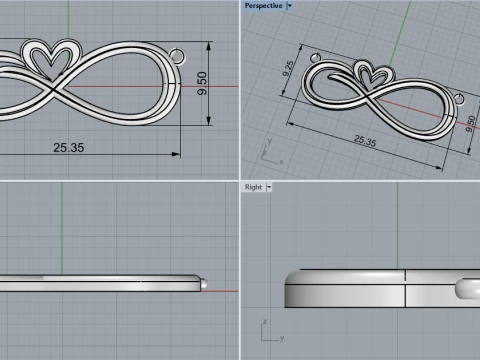Open the Perspective viewport title menu arrow

(290, 6)
